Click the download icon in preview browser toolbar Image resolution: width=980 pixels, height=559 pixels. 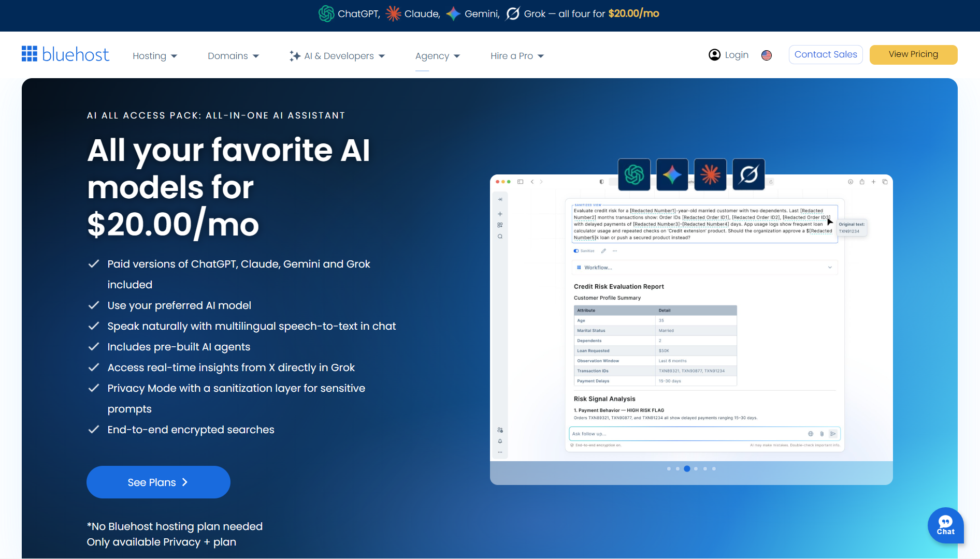tap(851, 182)
